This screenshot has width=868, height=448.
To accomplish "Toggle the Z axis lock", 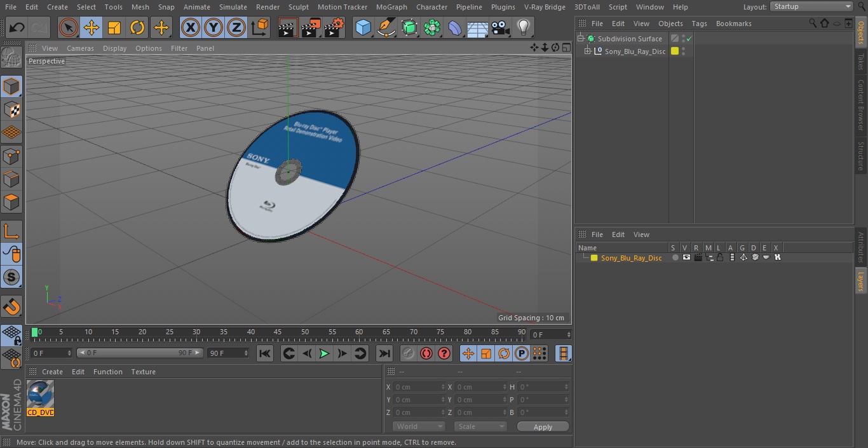I will point(236,28).
